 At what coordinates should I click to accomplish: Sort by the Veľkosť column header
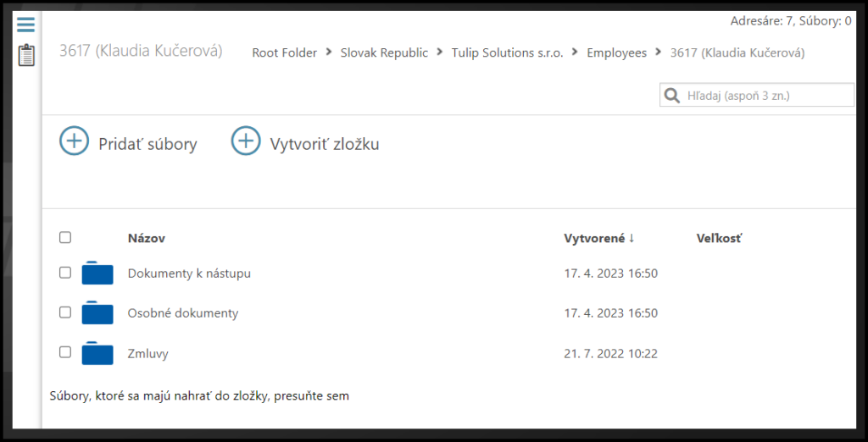[x=719, y=239]
